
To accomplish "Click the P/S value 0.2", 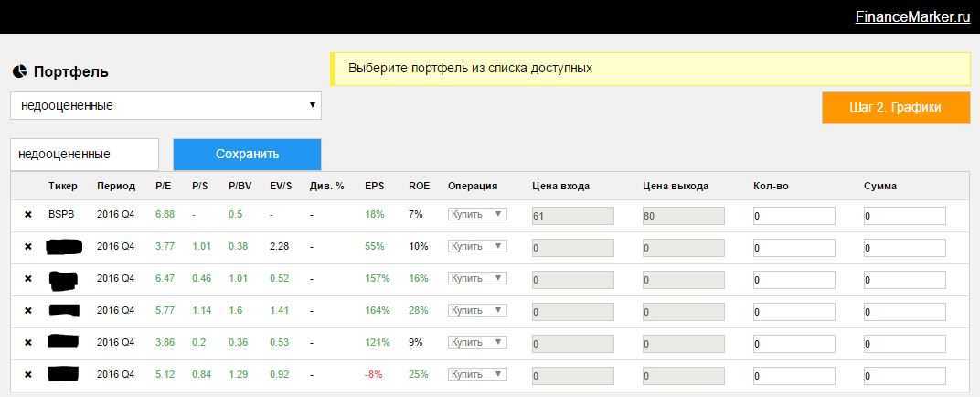I will [197, 343].
